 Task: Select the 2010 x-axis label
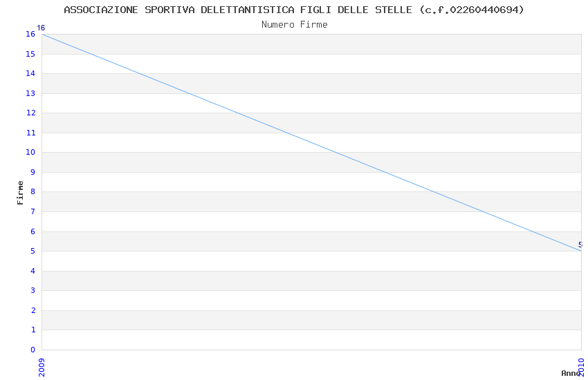click(x=581, y=367)
